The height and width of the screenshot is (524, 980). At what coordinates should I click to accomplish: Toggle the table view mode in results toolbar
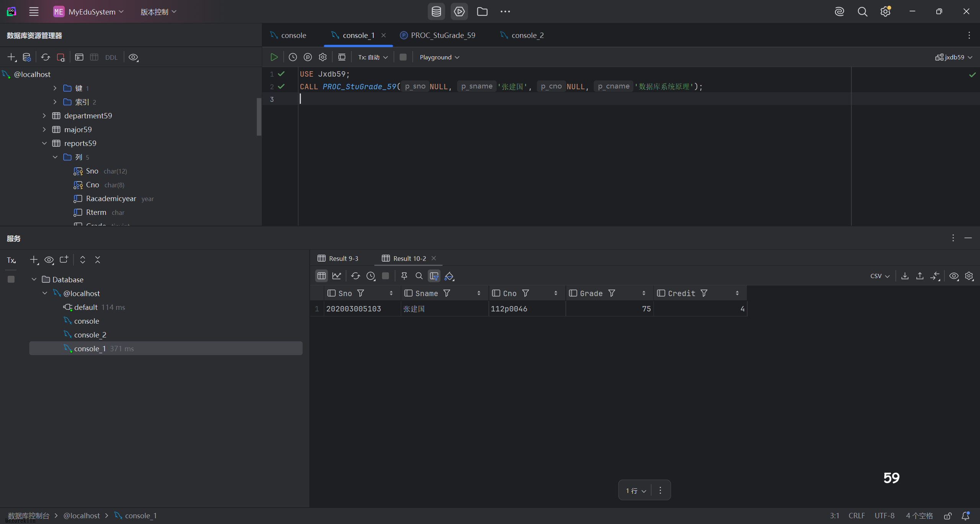tap(321, 276)
